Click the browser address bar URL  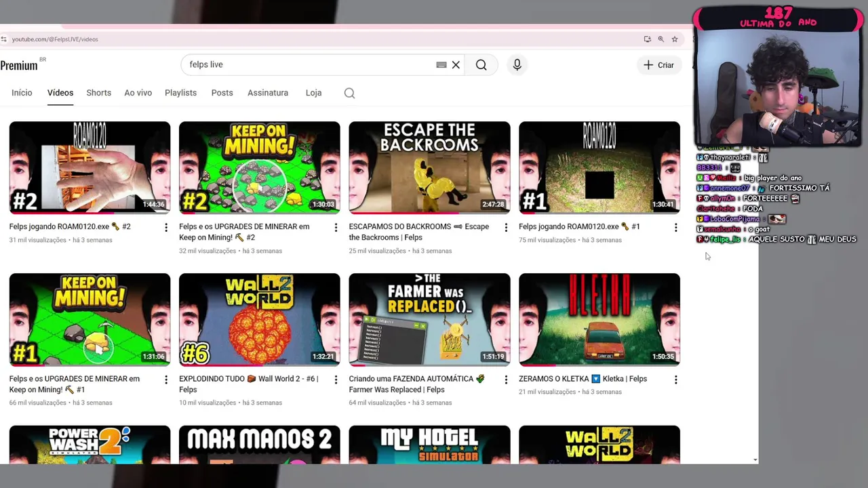pyautogui.click(x=55, y=39)
